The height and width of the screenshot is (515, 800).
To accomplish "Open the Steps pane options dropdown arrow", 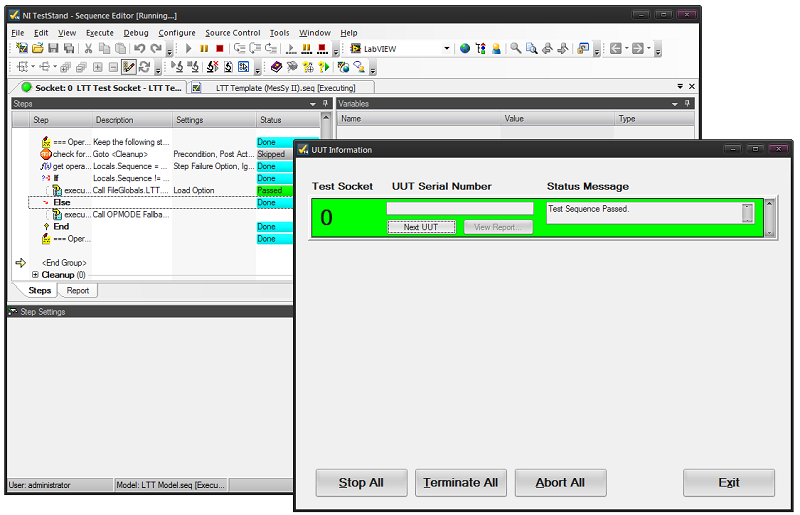I will pyautogui.click(x=313, y=104).
